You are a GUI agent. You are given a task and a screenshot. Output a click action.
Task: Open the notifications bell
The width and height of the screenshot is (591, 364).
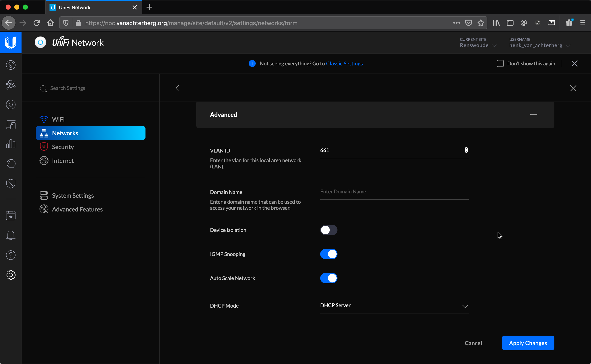11,235
